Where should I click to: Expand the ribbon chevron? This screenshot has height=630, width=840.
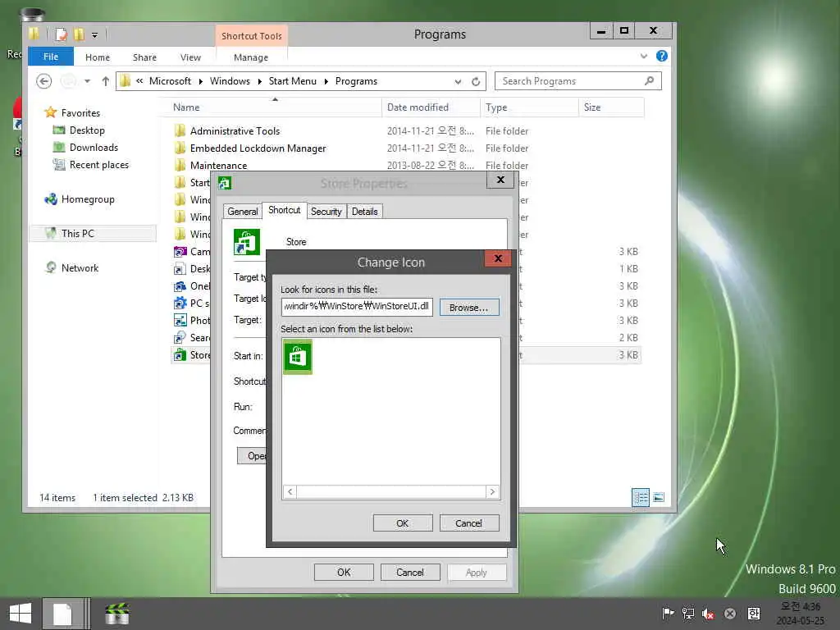tap(644, 57)
